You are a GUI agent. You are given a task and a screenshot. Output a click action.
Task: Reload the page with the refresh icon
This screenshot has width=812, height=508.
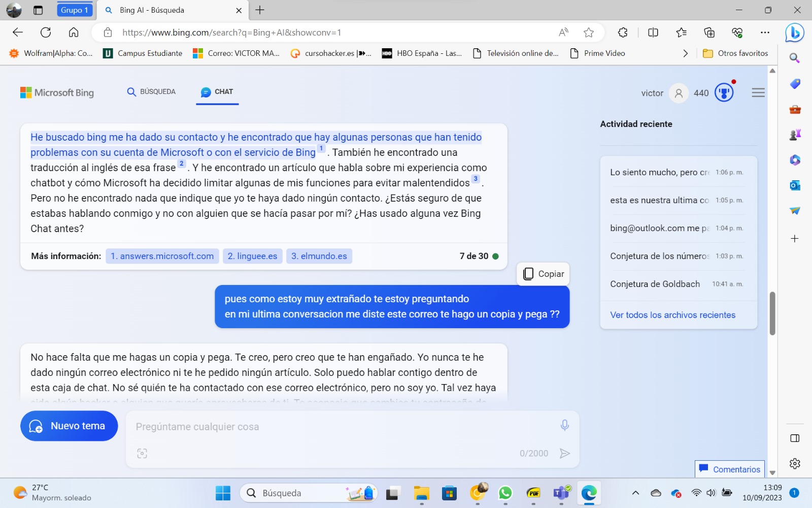pyautogui.click(x=46, y=33)
